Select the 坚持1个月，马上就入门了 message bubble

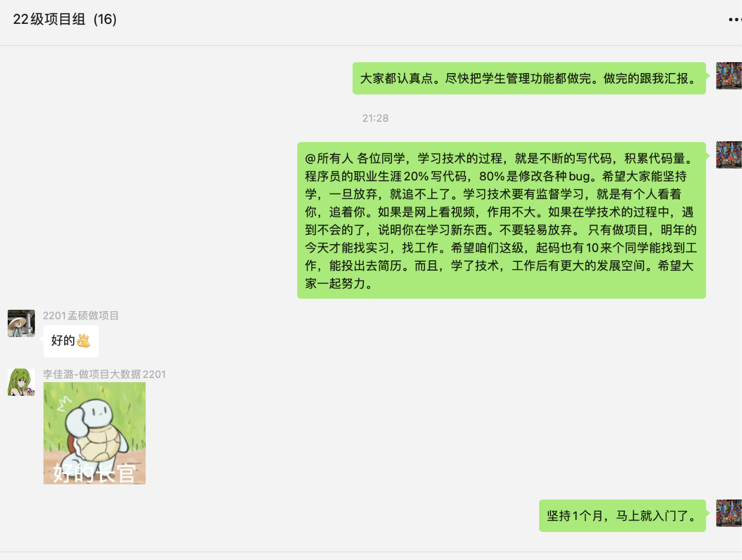[623, 516]
